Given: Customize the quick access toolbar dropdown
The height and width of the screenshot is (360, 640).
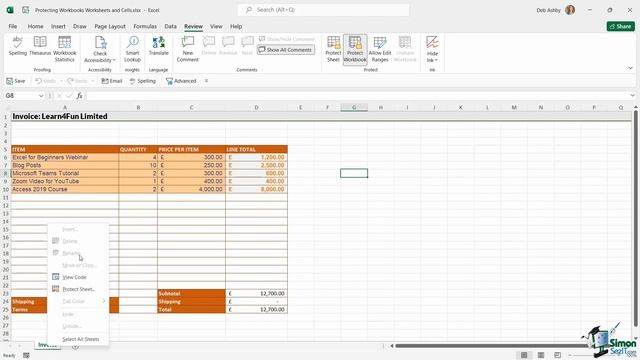Looking at the screenshot, I should [x=206, y=81].
